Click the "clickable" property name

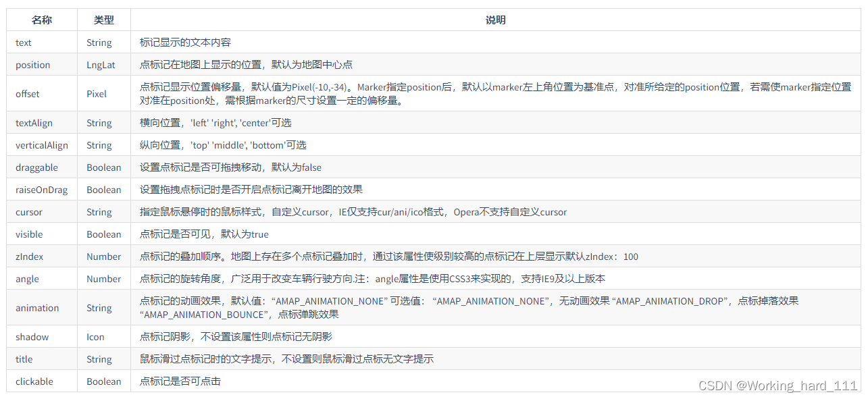pyautogui.click(x=34, y=381)
